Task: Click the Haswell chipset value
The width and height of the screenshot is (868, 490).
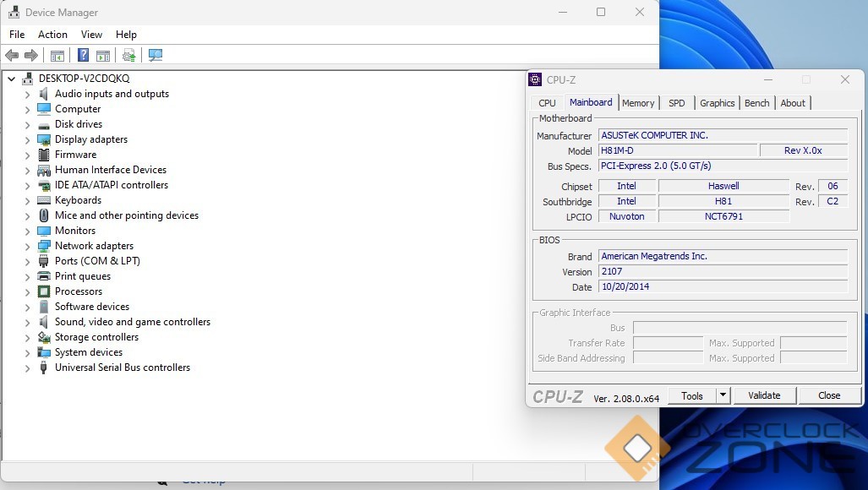Action: pos(723,186)
